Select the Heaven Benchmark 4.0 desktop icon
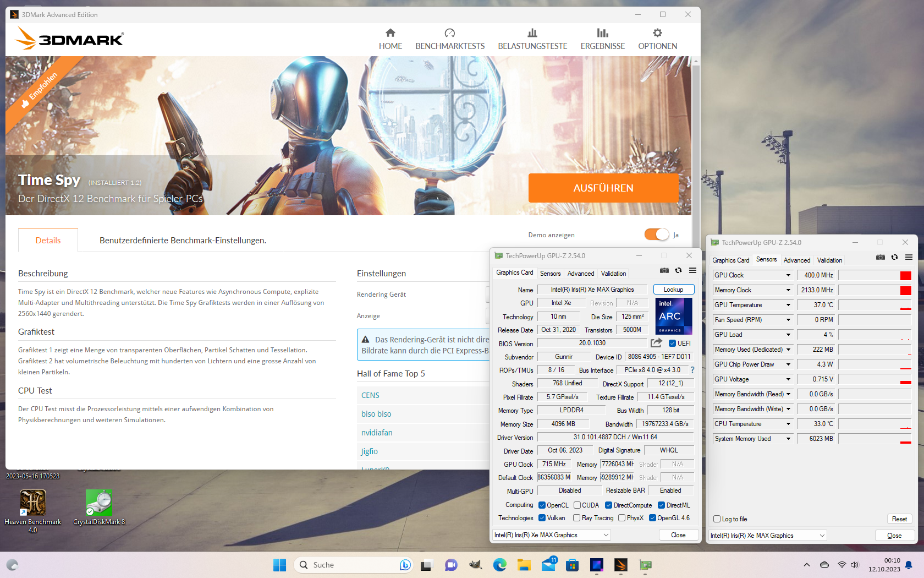This screenshot has height=578, width=924. (x=33, y=511)
